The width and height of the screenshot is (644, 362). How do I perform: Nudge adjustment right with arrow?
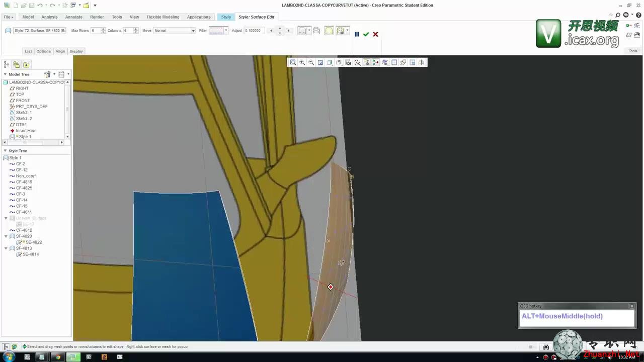coord(288,31)
